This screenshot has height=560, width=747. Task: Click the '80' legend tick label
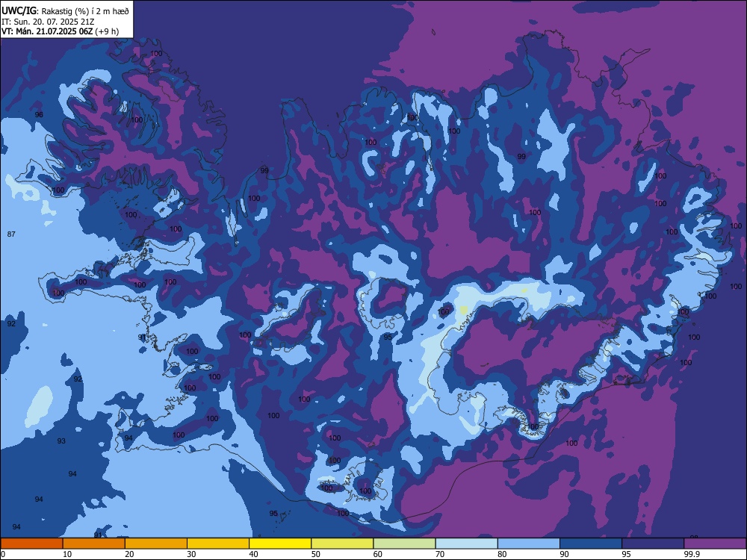pyautogui.click(x=502, y=554)
